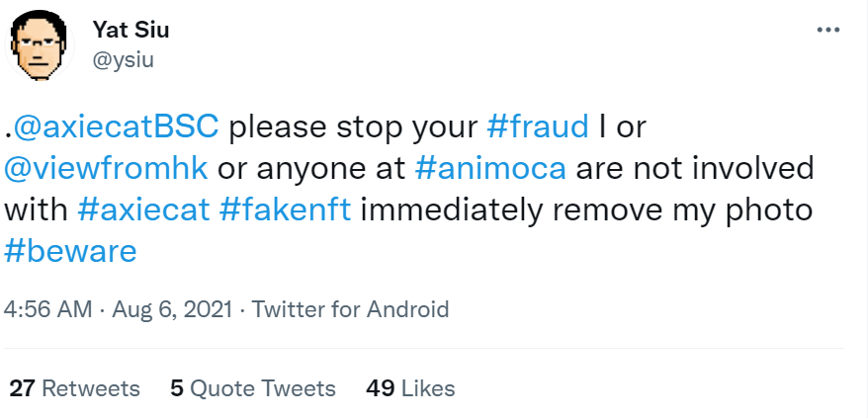
Task: Follow the #fraud hashtag
Action: pos(539,126)
